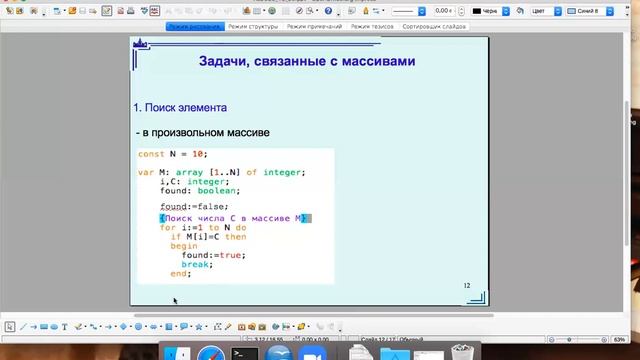Open the line color Черн dropdown

[x=506, y=11]
